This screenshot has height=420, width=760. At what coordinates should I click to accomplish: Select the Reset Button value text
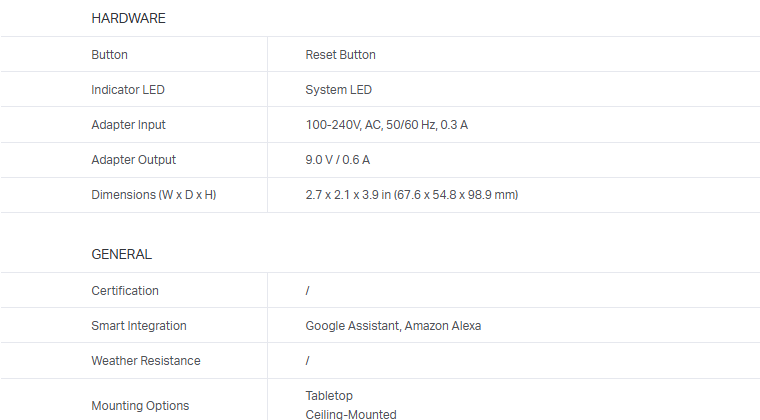[x=340, y=55]
